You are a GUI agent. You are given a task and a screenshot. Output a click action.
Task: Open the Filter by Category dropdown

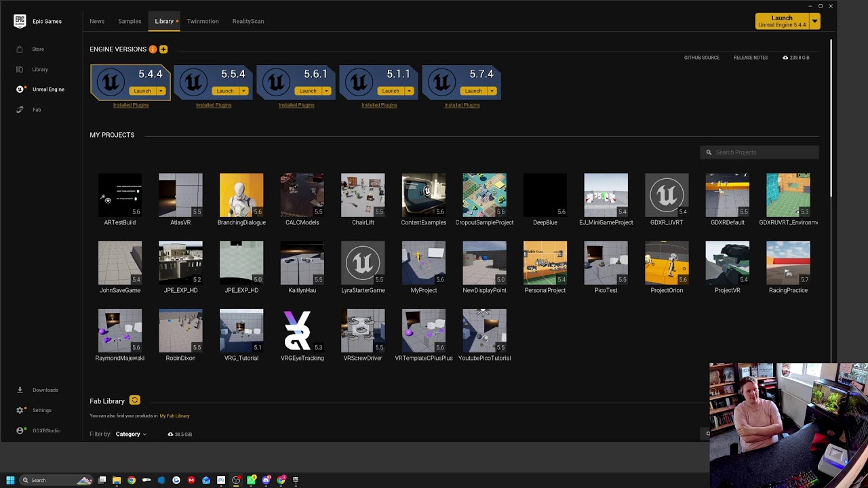(130, 434)
